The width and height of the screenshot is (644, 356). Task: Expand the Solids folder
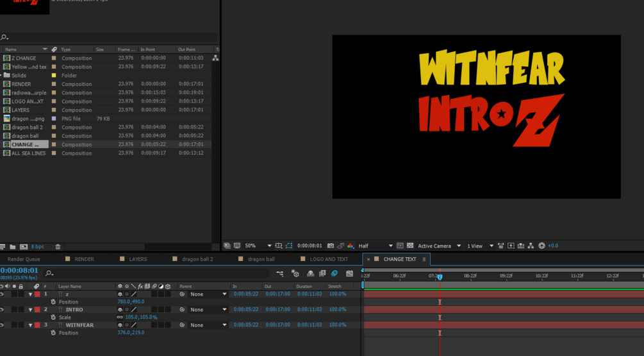coord(1,76)
